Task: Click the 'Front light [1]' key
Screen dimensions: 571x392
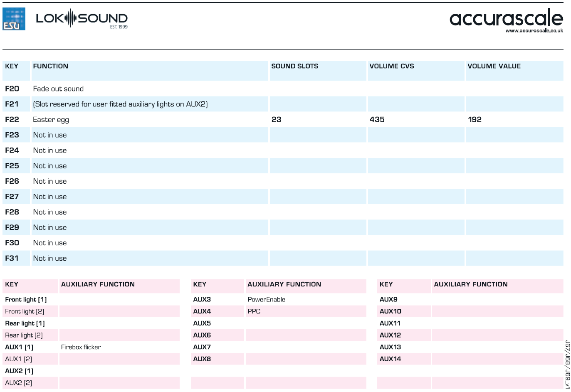Action: pyautogui.click(x=26, y=299)
